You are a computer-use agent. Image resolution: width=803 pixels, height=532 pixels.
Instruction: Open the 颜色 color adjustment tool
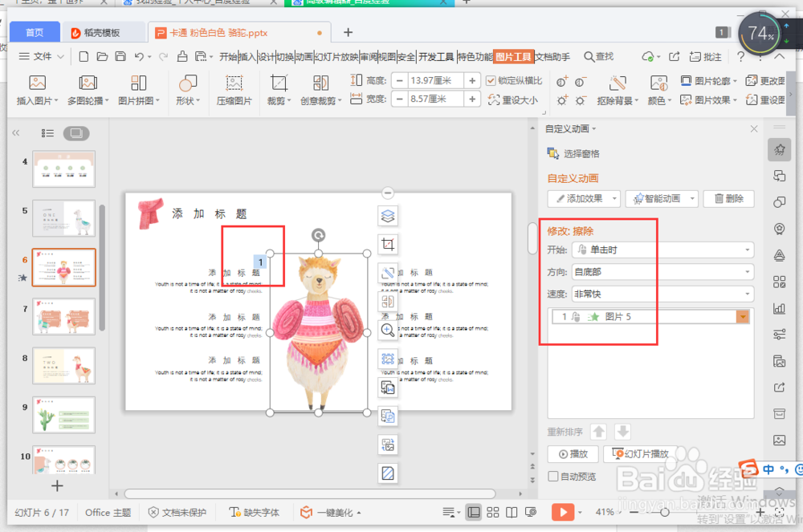click(x=659, y=90)
